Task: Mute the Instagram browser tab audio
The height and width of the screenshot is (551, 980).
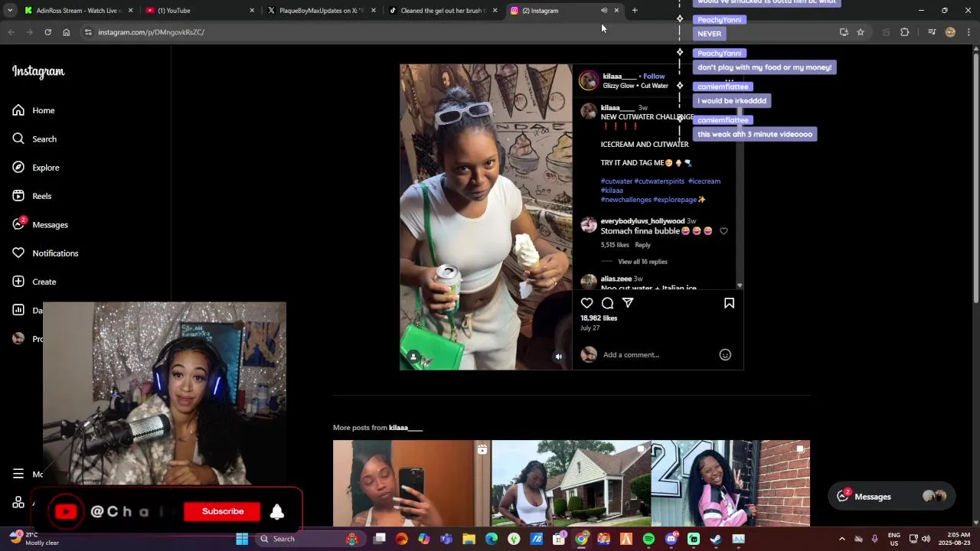Action: [604, 10]
